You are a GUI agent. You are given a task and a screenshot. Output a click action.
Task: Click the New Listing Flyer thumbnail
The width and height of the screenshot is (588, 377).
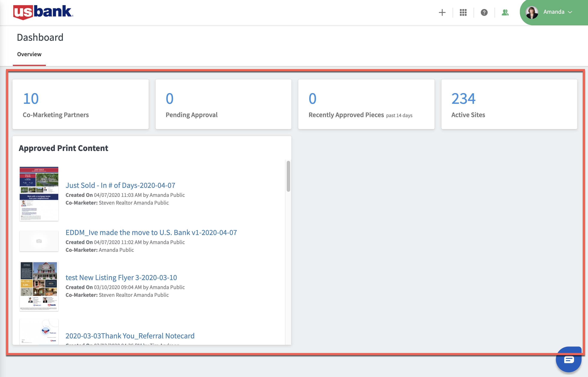coord(39,286)
